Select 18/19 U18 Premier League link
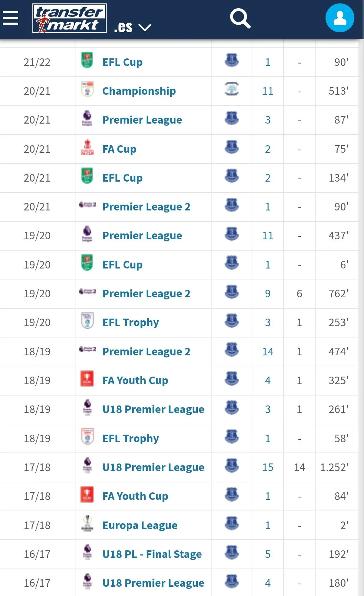Viewport: 364px width, 596px height. [x=153, y=409]
